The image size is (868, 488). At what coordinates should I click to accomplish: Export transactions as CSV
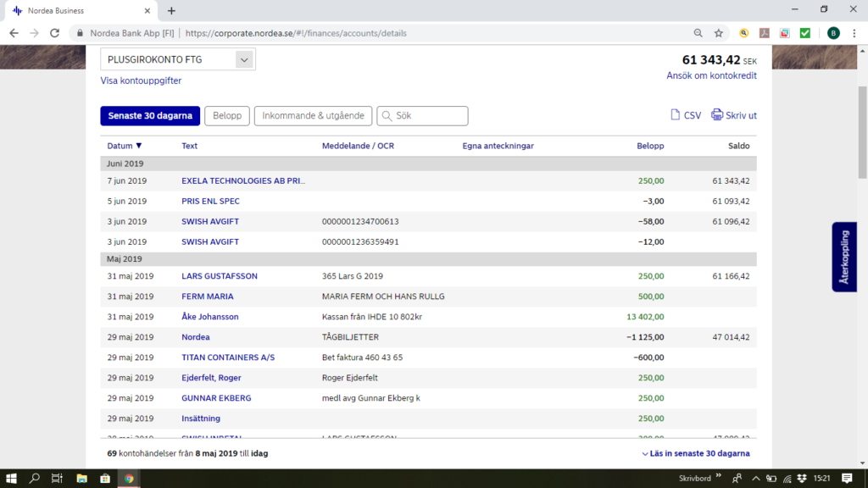(x=685, y=115)
